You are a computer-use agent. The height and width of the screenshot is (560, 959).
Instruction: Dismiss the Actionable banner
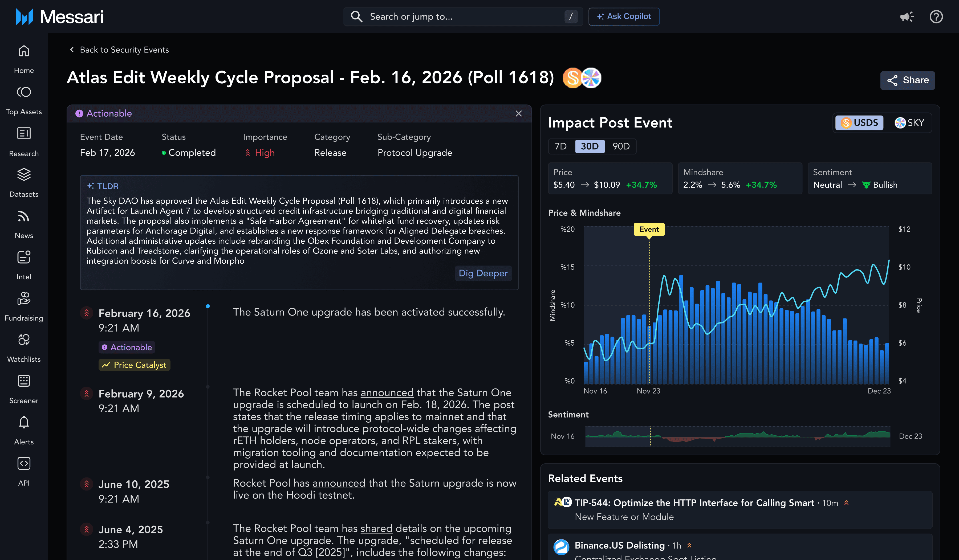coord(519,113)
